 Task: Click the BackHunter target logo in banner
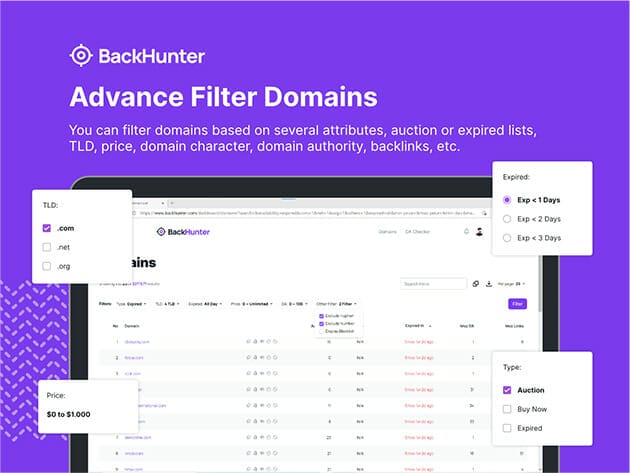81,55
